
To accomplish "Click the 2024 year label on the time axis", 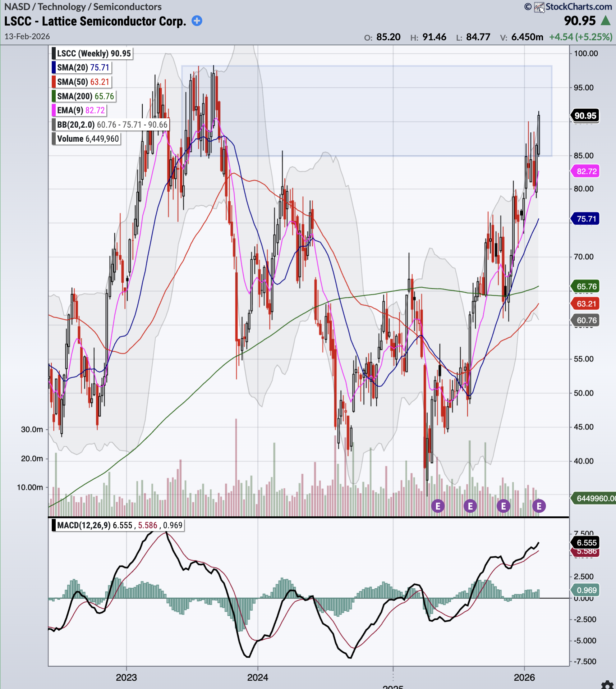I will pyautogui.click(x=257, y=677).
